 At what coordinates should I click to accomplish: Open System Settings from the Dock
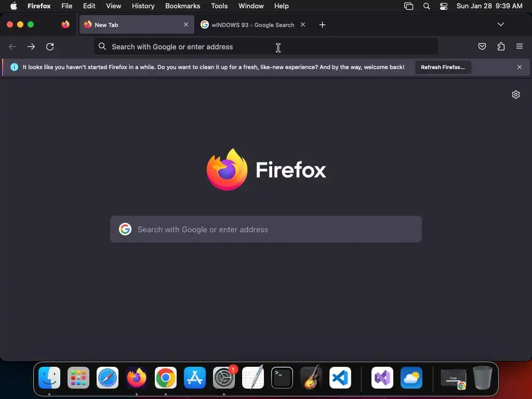[224, 378]
